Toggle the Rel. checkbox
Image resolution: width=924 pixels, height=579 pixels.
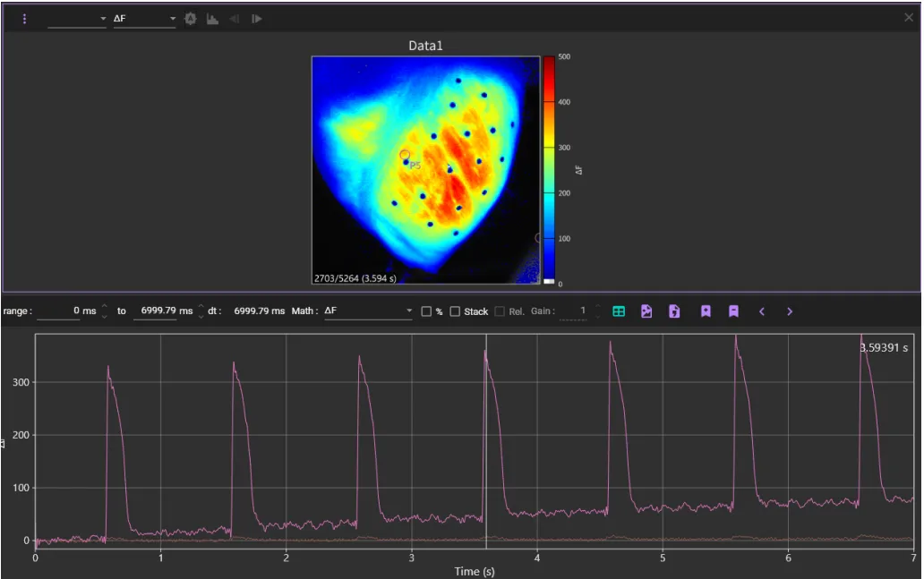coord(500,311)
